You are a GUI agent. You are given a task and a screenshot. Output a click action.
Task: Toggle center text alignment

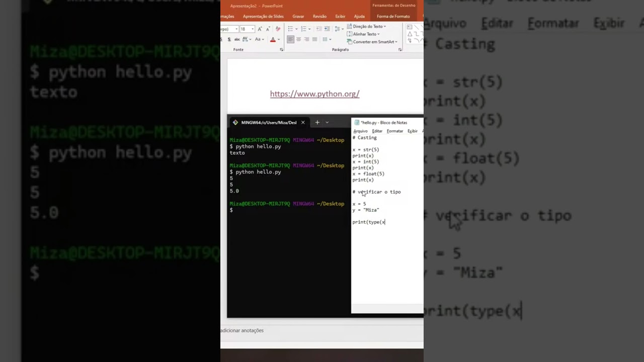click(x=298, y=39)
